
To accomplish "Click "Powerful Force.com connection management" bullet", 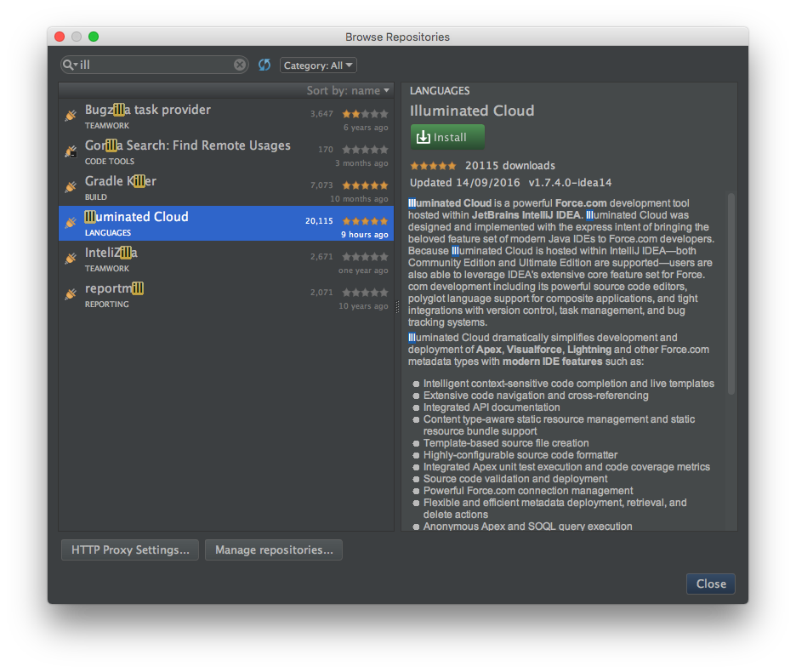I will coord(528,491).
